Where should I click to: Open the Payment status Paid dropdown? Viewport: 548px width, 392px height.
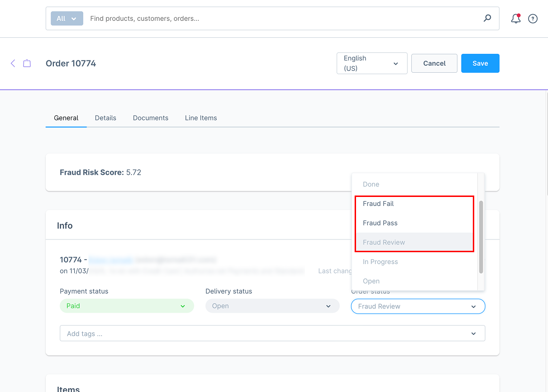click(x=127, y=306)
